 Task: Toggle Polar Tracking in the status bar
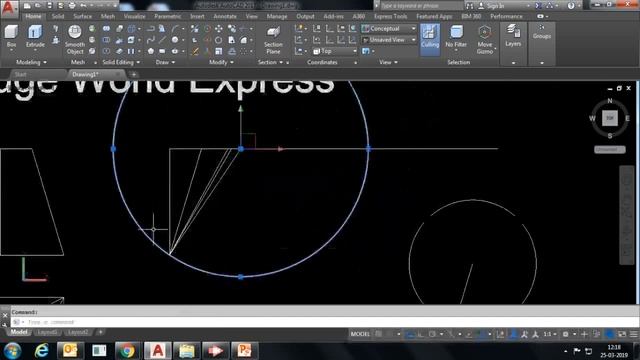(x=432, y=334)
